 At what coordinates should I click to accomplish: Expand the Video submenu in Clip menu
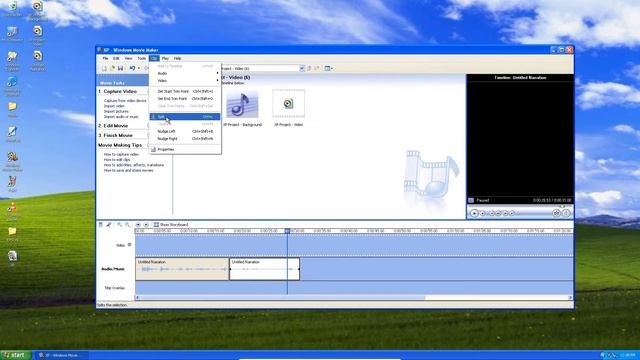[x=185, y=81]
